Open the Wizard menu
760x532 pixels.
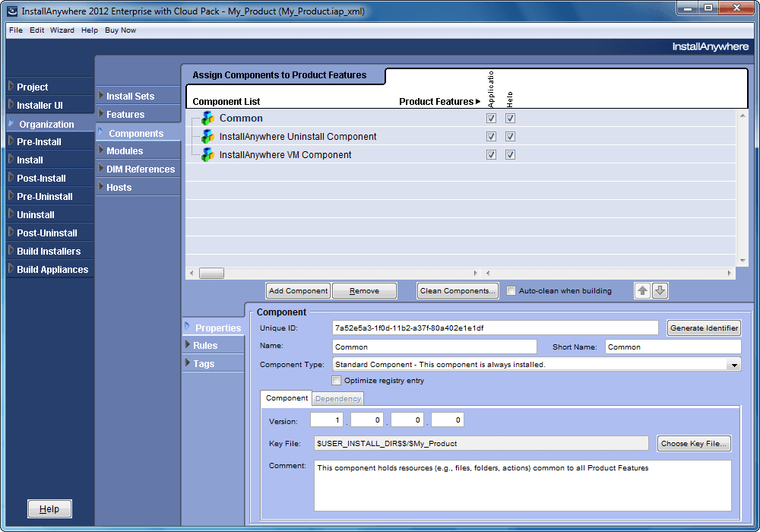point(62,30)
